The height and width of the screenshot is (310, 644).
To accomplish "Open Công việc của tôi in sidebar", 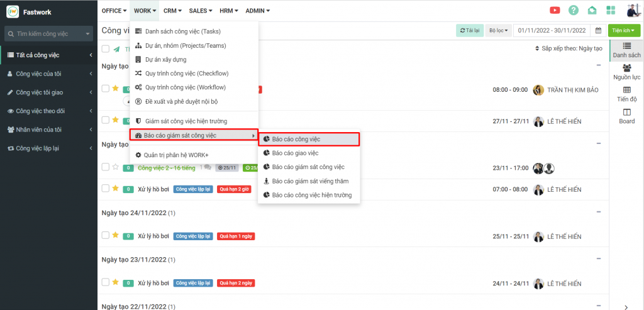I will [x=47, y=74].
